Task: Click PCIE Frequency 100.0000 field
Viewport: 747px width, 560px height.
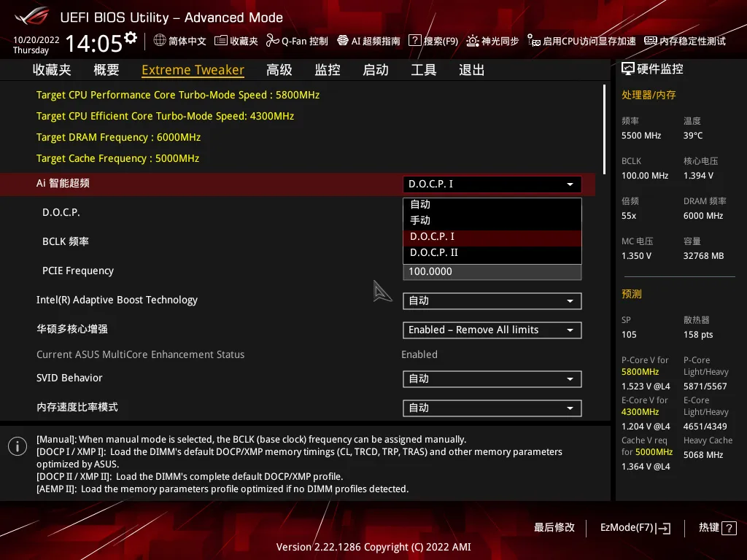Action: coord(492,272)
